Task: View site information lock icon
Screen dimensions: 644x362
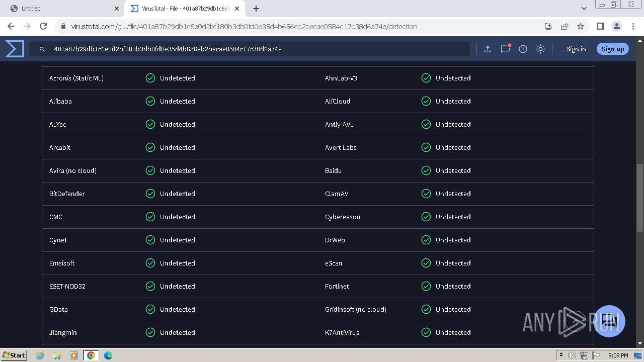Action: coord(63,27)
